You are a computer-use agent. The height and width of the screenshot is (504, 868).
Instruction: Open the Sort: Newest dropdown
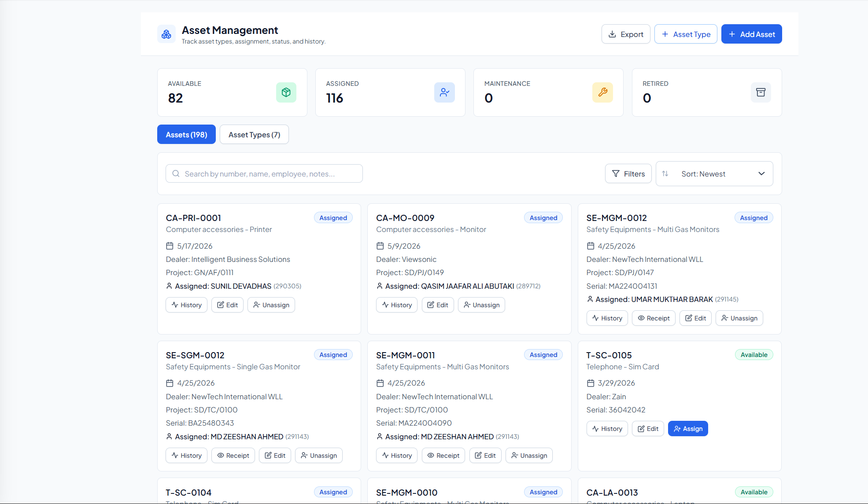click(x=714, y=173)
